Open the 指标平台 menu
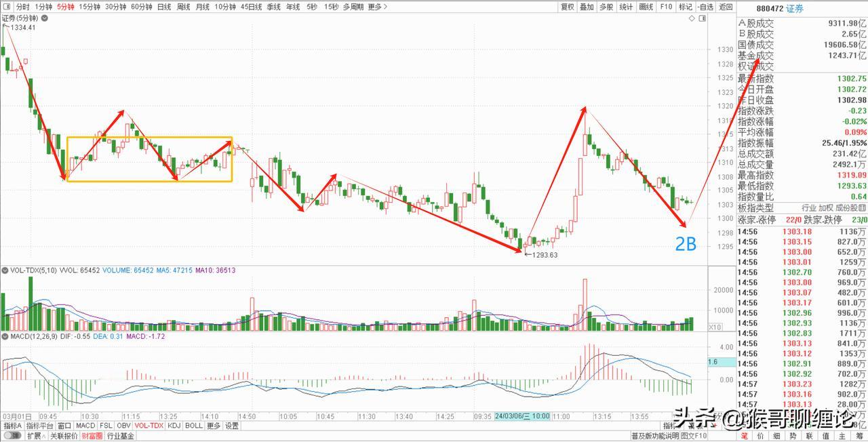The height and width of the screenshot is (442, 868). [39, 426]
